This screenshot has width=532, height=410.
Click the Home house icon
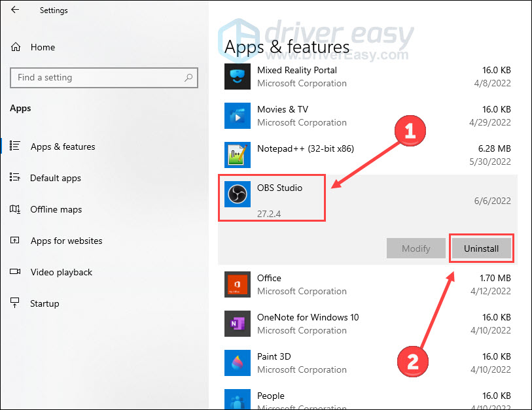[x=16, y=47]
